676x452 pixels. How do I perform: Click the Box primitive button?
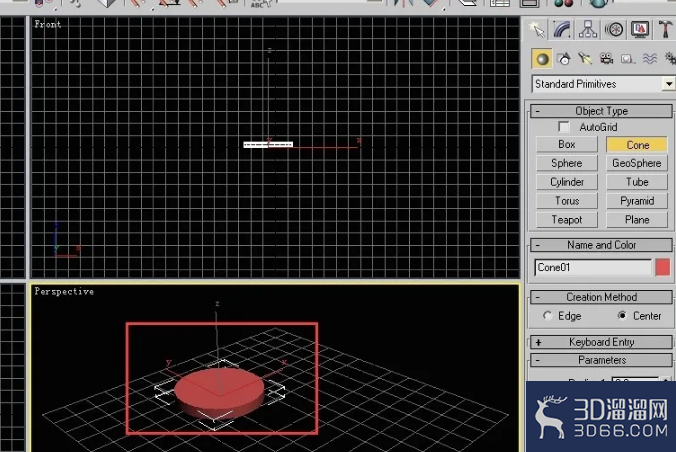pos(566,144)
